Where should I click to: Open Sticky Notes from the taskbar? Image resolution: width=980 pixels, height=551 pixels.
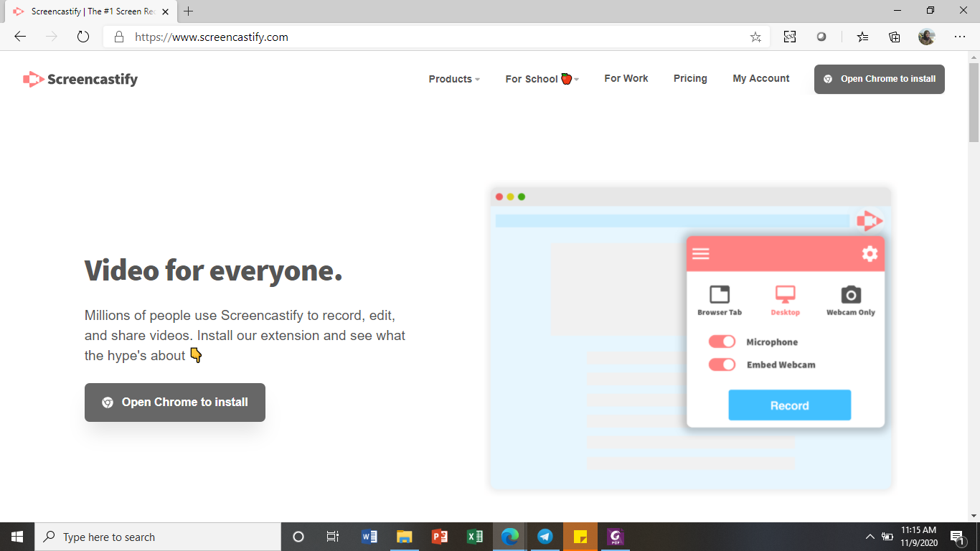(x=580, y=537)
